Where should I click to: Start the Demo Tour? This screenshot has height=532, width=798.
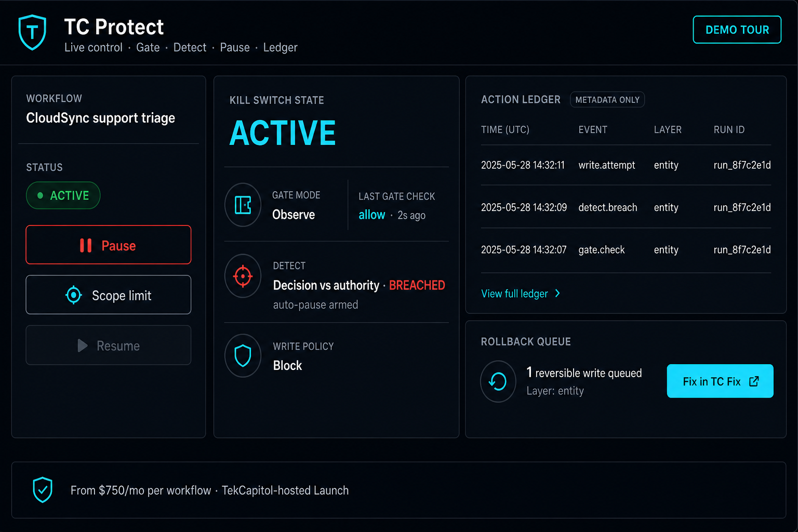(x=737, y=30)
